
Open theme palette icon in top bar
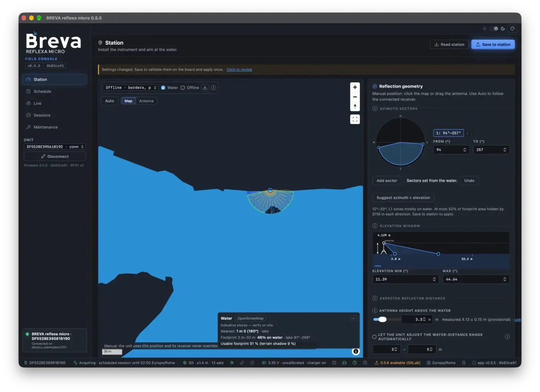[512, 29]
